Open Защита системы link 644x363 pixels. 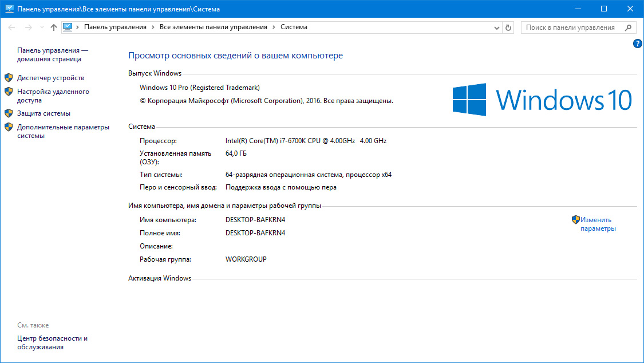tap(44, 113)
